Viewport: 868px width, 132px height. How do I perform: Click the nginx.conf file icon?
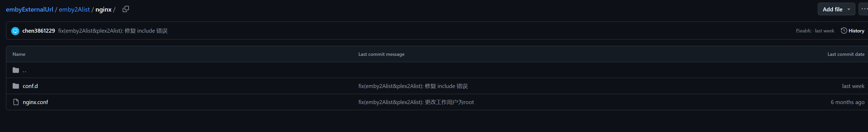(16, 102)
